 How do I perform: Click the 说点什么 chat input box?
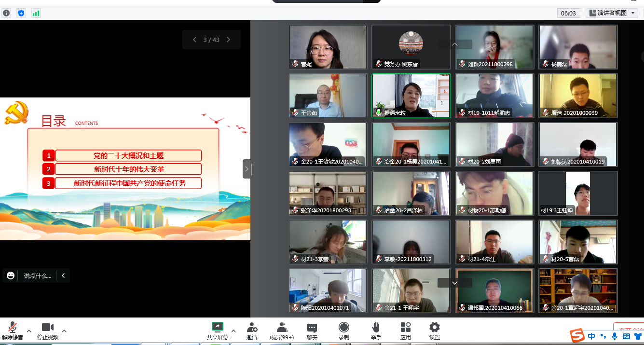coord(38,276)
